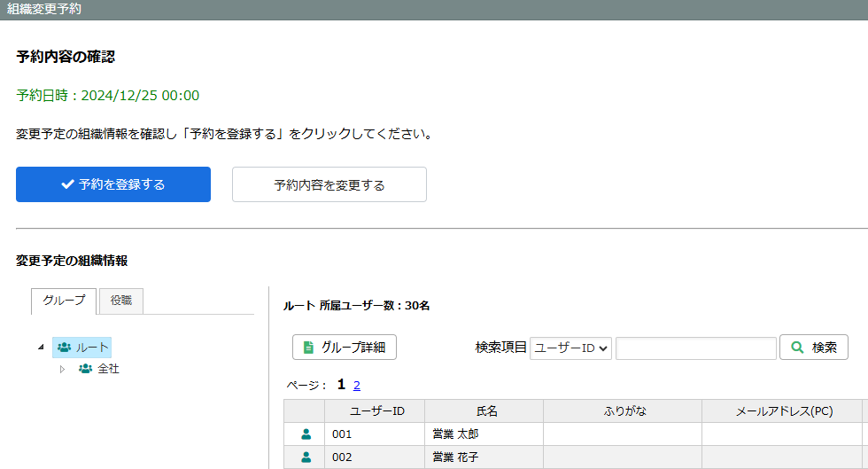
Task: Click the ユーザーID column header
Action: (376, 411)
